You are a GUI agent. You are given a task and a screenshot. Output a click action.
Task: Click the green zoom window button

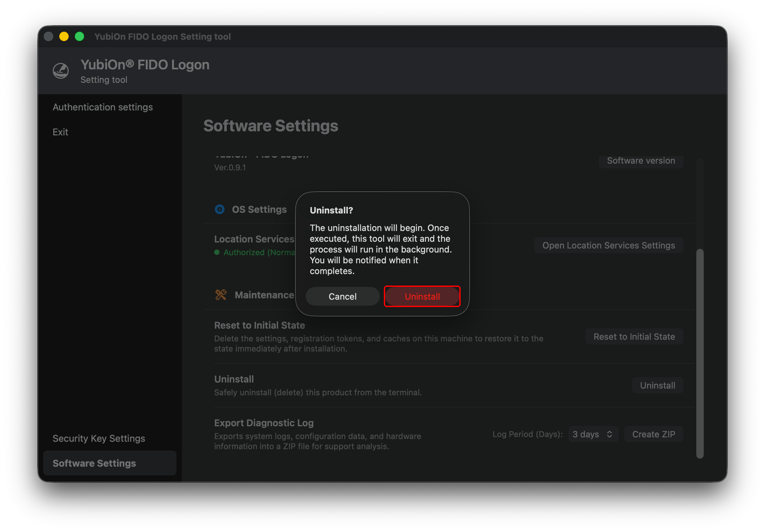tap(79, 36)
